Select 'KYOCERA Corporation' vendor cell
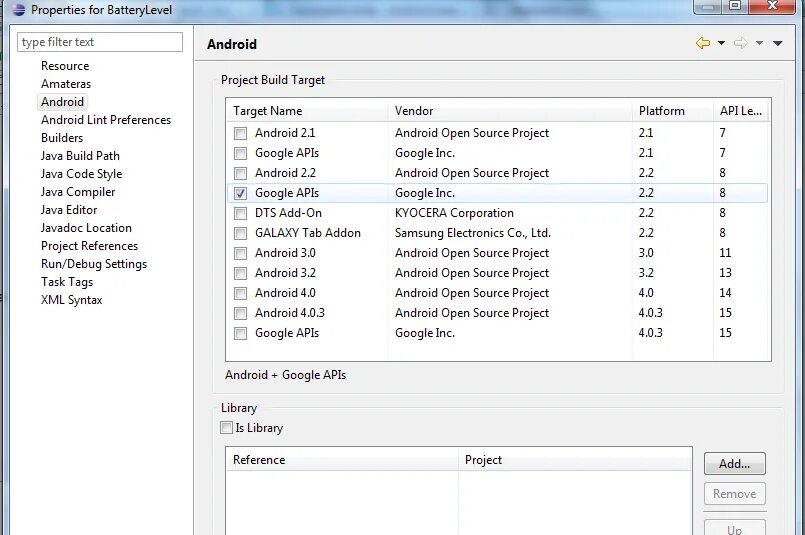Image resolution: width=805 pixels, height=535 pixels. [454, 213]
